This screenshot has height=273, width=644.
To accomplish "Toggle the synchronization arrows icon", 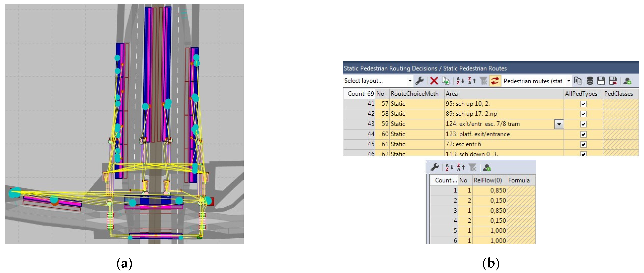I will [x=495, y=81].
